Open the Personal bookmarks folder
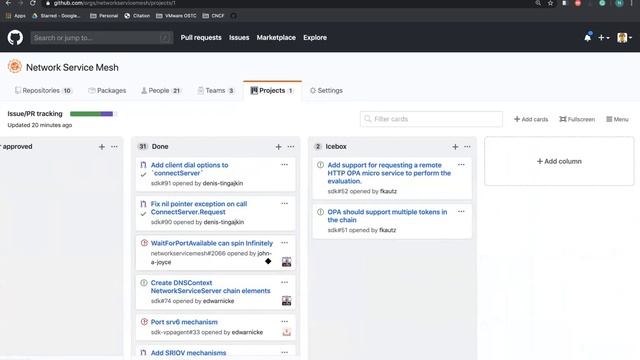The image size is (640, 360). pos(104,16)
